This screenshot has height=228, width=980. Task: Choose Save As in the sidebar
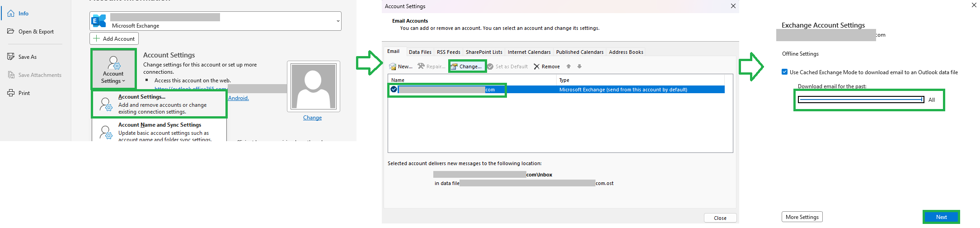pos(28,57)
